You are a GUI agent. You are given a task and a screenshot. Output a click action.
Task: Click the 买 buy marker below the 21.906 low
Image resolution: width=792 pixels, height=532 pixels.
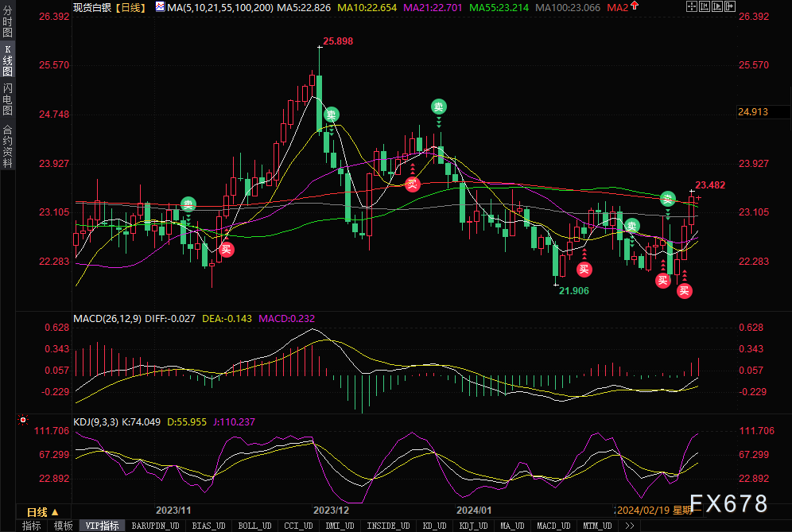[x=584, y=268]
